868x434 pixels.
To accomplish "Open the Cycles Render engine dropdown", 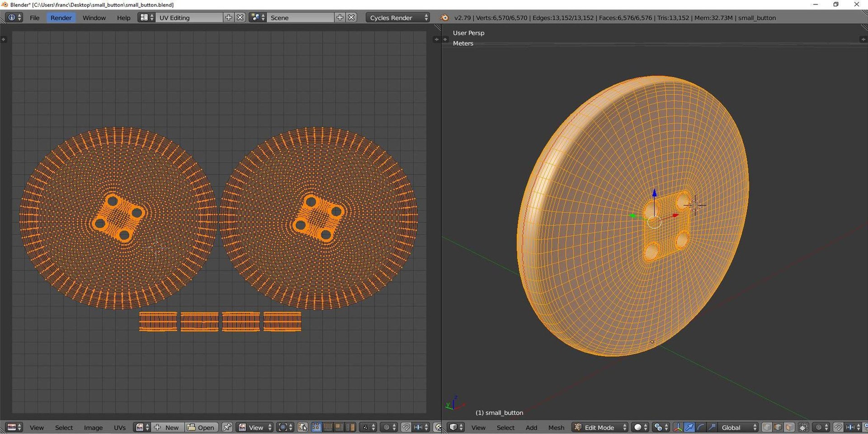I will pos(397,18).
